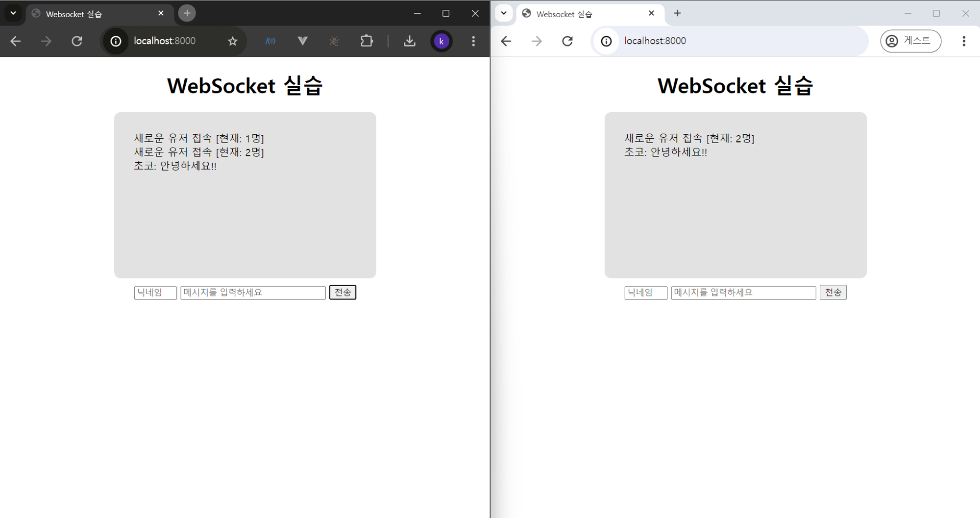Open left browser three-dot menu
This screenshot has height=518, width=980.
click(x=473, y=41)
